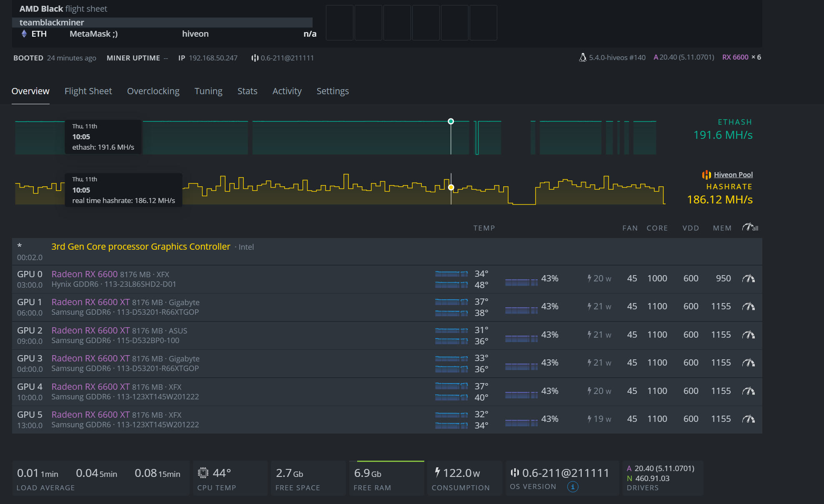Click GPU 4 fan value 45
Image resolution: width=824 pixels, height=504 pixels.
point(632,391)
